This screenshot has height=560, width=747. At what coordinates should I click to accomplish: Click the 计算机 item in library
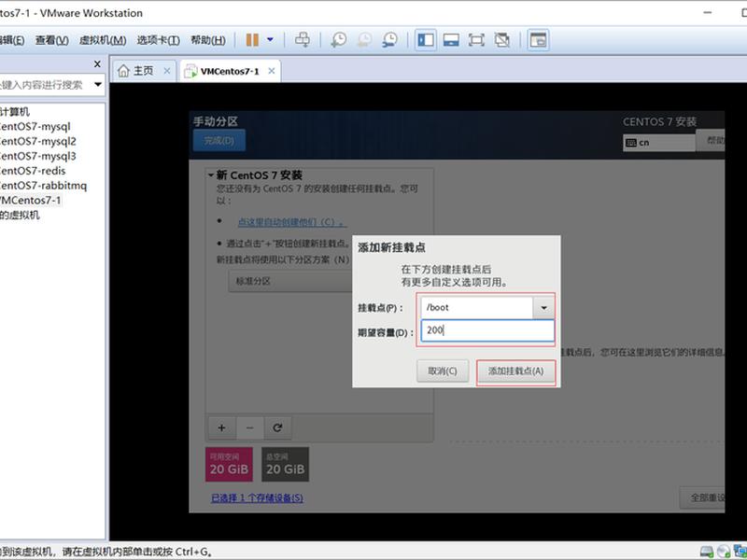pyautogui.click(x=15, y=111)
